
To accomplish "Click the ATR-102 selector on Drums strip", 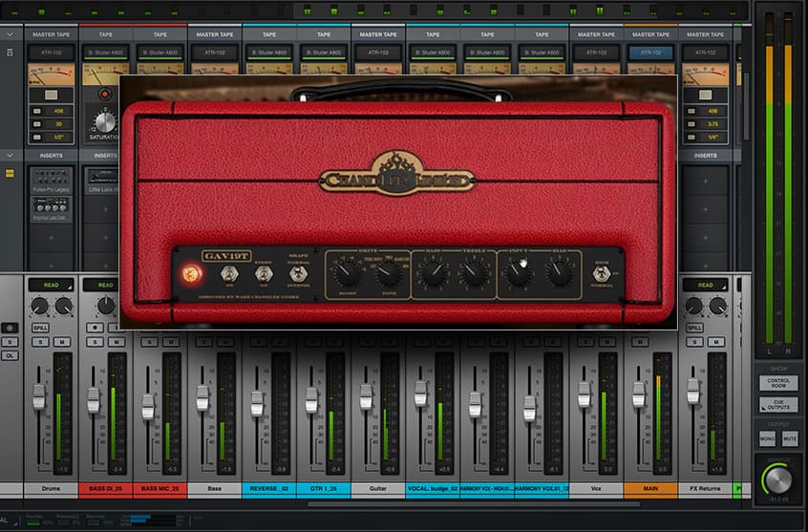I will point(51,53).
